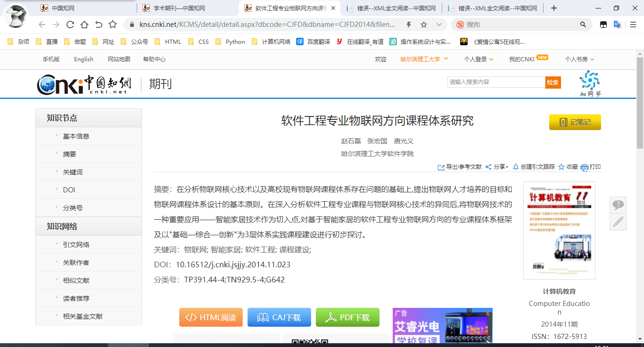Viewport: 644px width, 347px height.
Task: Reload the page with the browser refresh icon
Action: coord(70,25)
